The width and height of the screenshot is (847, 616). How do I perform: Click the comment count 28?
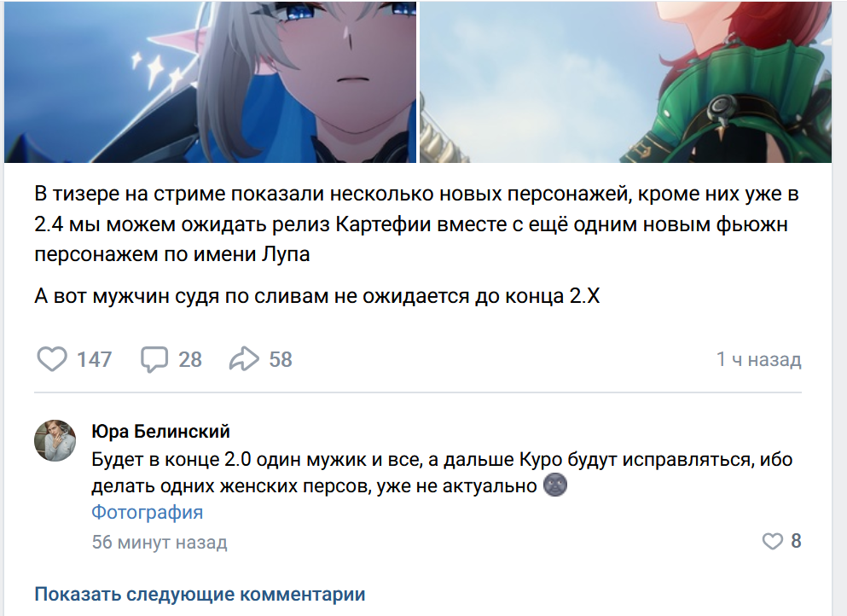[x=190, y=359]
